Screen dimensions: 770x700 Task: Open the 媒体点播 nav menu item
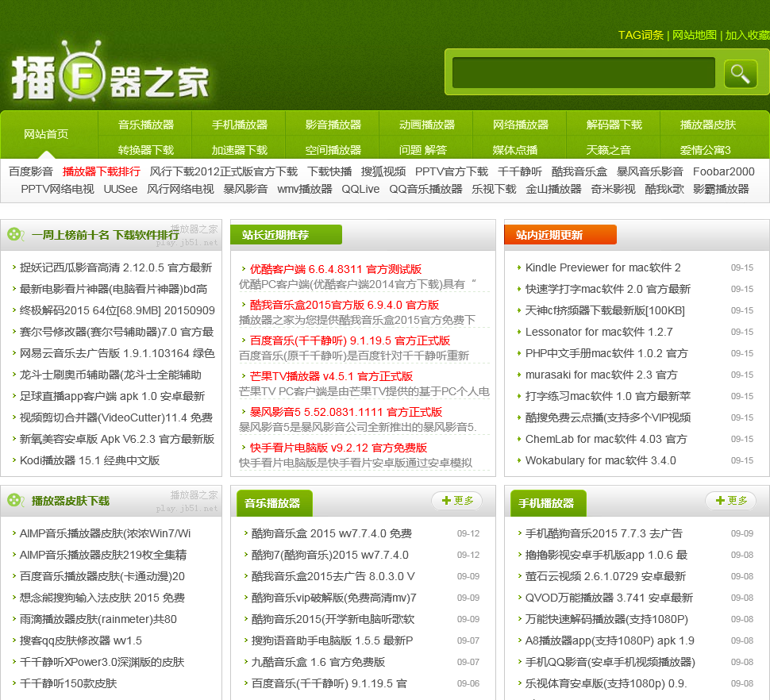pyautogui.click(x=515, y=150)
